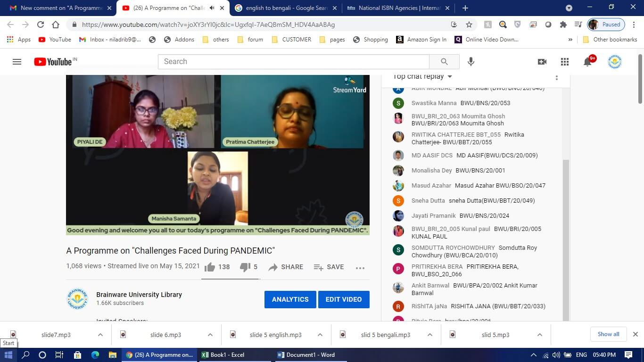Click SAVE to add video to playlist

pos(329,267)
